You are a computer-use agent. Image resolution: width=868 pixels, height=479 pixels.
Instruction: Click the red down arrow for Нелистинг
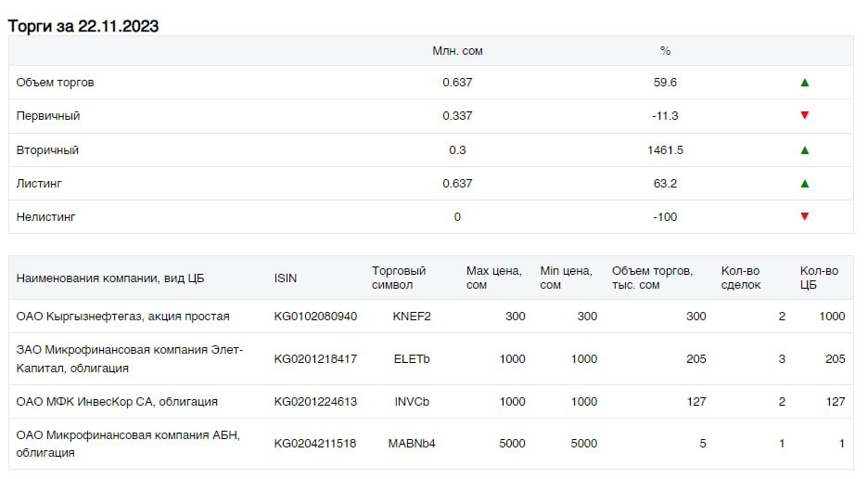pyautogui.click(x=804, y=216)
